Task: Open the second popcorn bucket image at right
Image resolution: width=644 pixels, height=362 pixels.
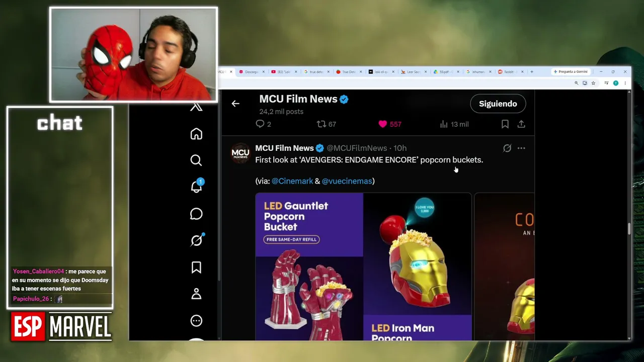Action: [505, 267]
